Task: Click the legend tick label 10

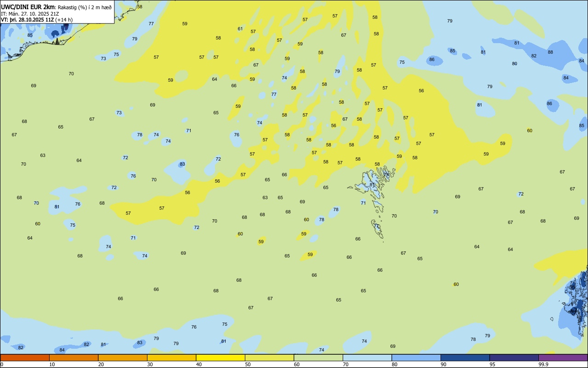Action: pos(52,364)
